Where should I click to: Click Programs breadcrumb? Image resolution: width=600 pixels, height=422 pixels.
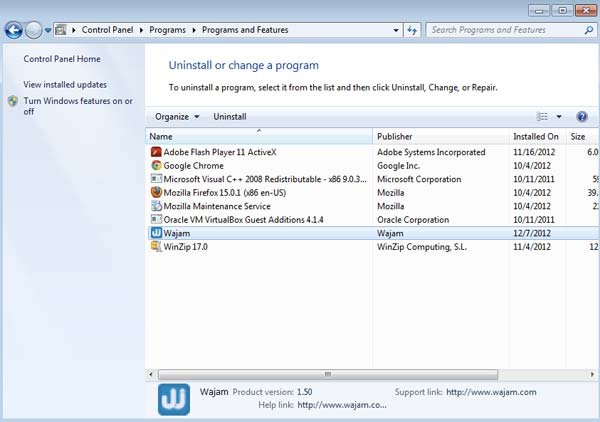[x=167, y=30]
